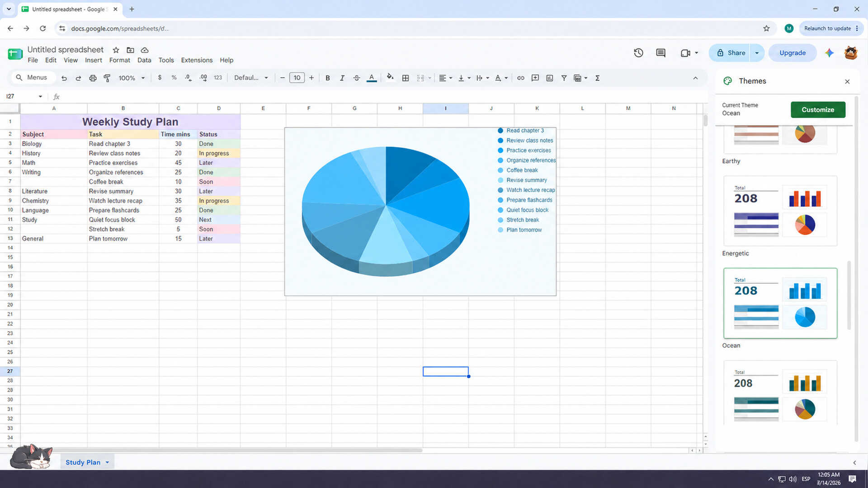Open the name box dropdown arrow
Viewport: 868px width, 488px height.
pos(40,97)
